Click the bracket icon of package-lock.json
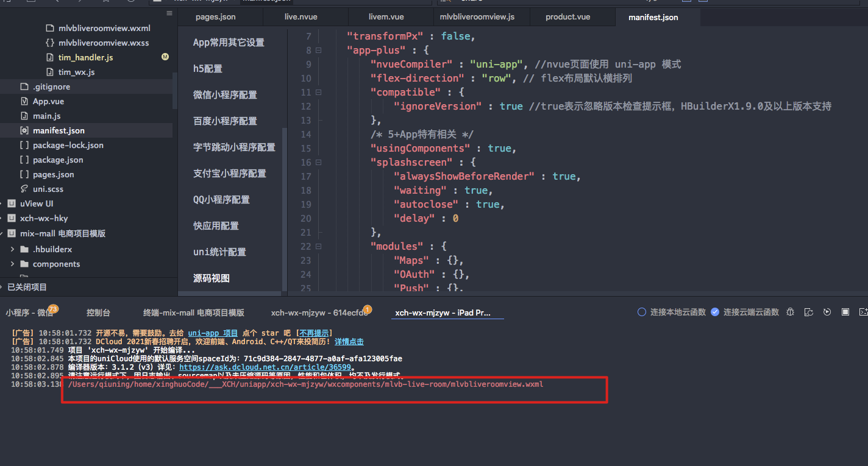This screenshot has height=466, width=868. [24, 145]
